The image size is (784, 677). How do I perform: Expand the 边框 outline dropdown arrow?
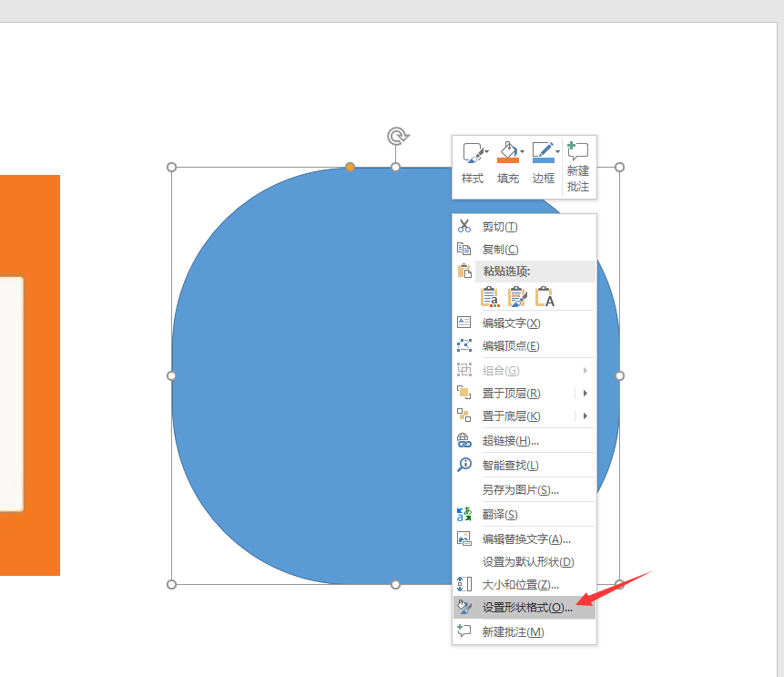[558, 152]
